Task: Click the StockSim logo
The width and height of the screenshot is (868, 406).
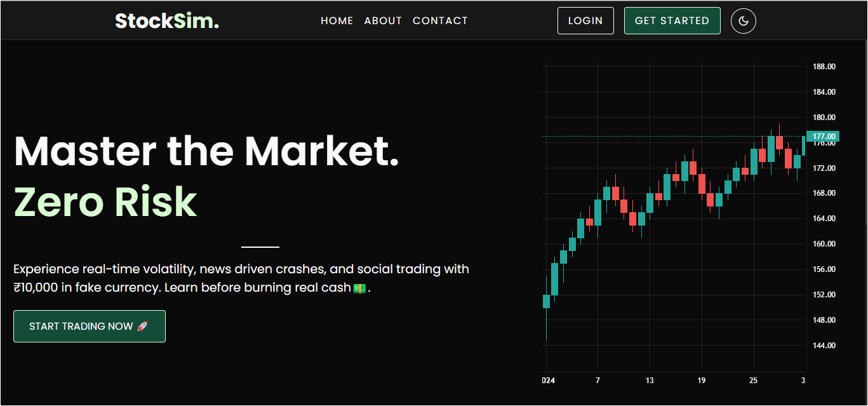Action: click(x=167, y=21)
